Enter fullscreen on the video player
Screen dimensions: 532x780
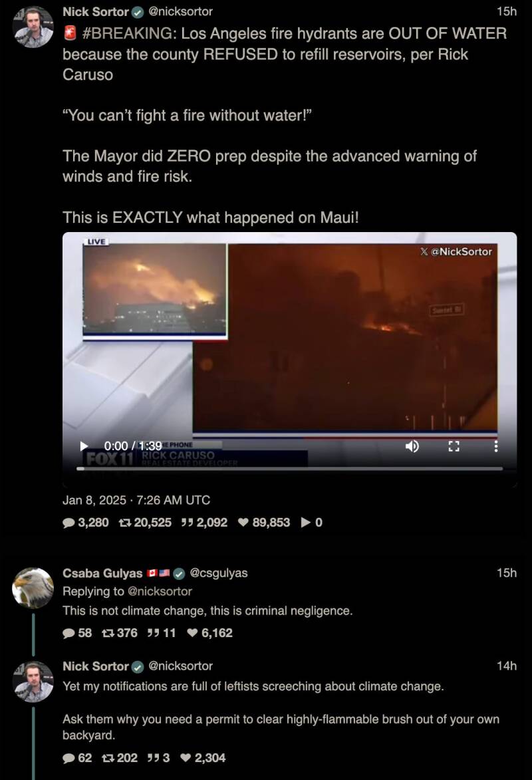pos(454,446)
